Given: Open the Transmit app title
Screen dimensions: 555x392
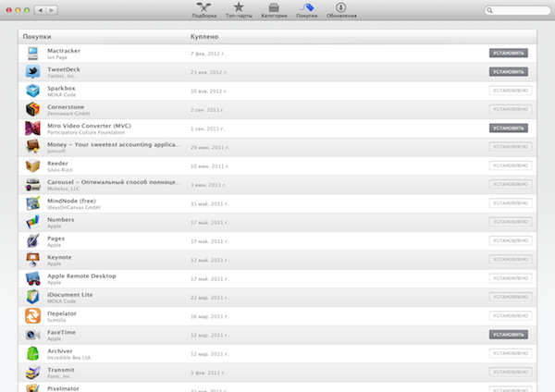Looking at the screenshot, I should point(61,370).
